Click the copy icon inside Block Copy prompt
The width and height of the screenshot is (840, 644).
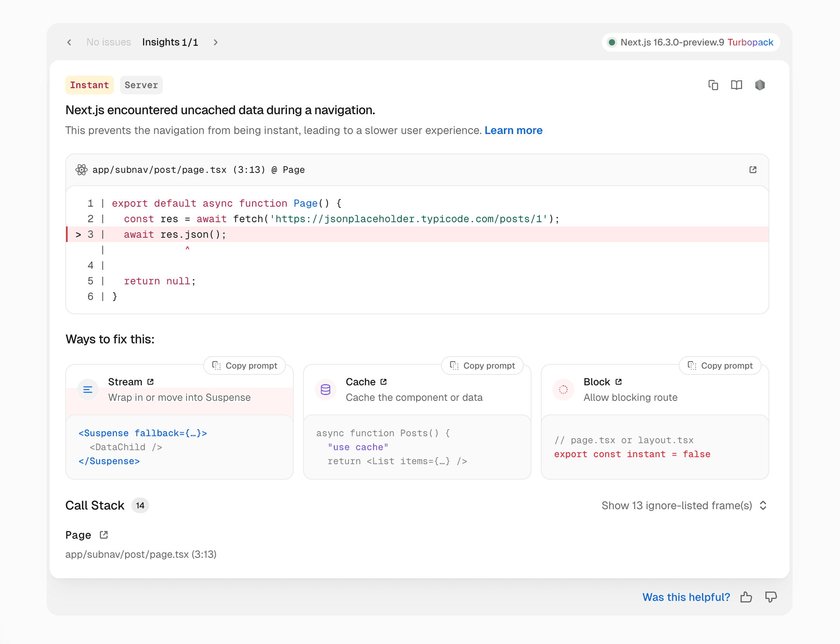click(x=692, y=366)
